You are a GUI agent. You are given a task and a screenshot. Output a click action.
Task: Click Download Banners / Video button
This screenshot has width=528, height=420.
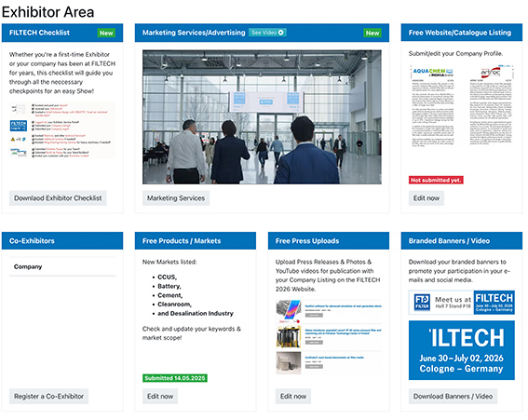click(453, 397)
